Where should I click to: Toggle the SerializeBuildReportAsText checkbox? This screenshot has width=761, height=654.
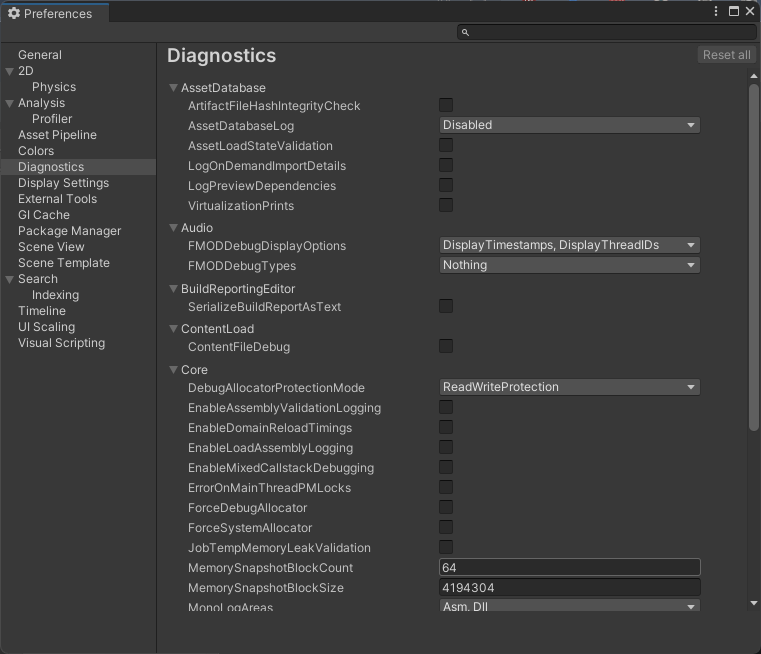point(446,306)
